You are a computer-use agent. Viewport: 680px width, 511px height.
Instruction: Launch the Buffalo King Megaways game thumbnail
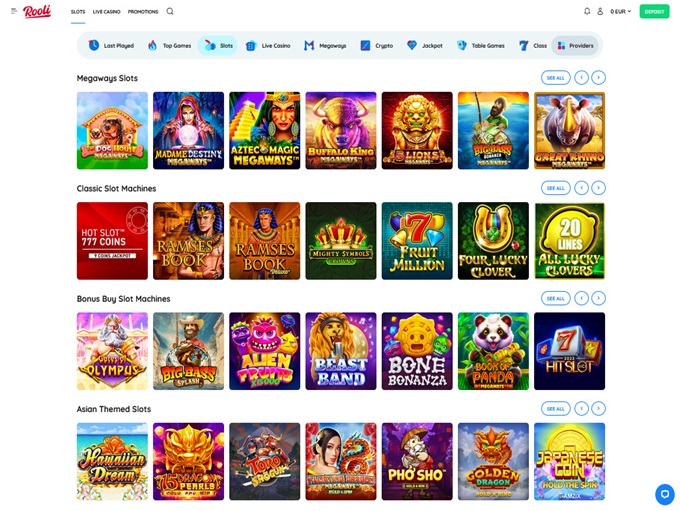click(x=341, y=131)
